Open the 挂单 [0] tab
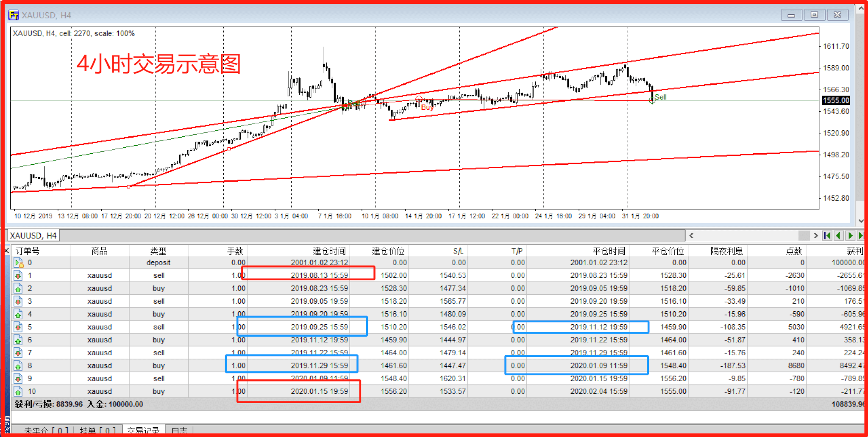This screenshot has height=437, width=868. pos(97,431)
